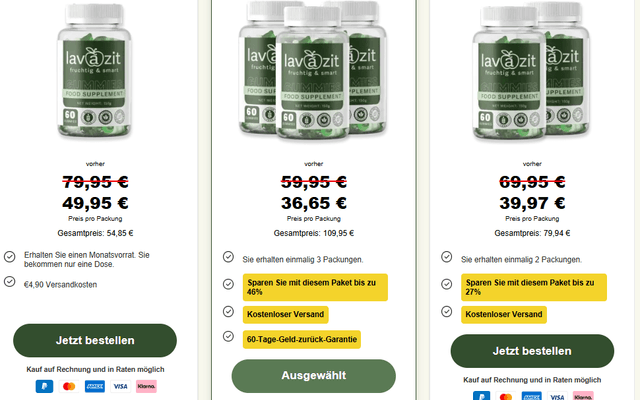Order the two-pack with Jetzt bestellen
The width and height of the screenshot is (640, 400).
[532, 351]
